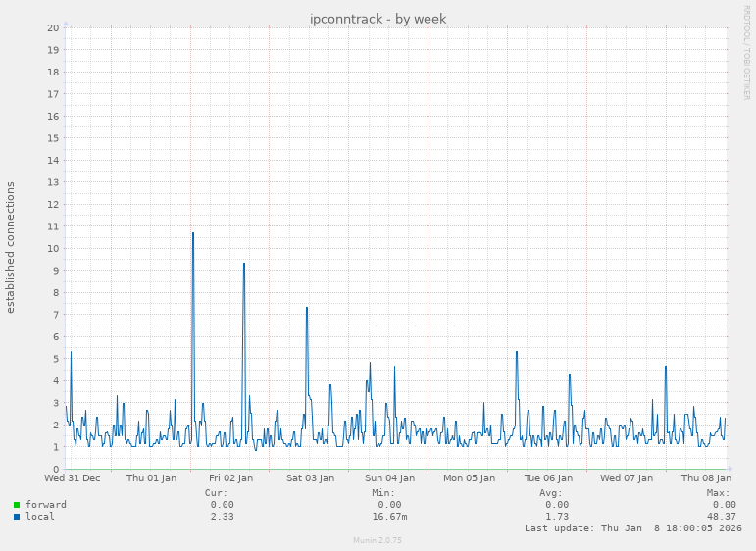Click the "Thu 08 Jan" x-axis label
Viewport: 756px width, 551px height.
(704, 478)
